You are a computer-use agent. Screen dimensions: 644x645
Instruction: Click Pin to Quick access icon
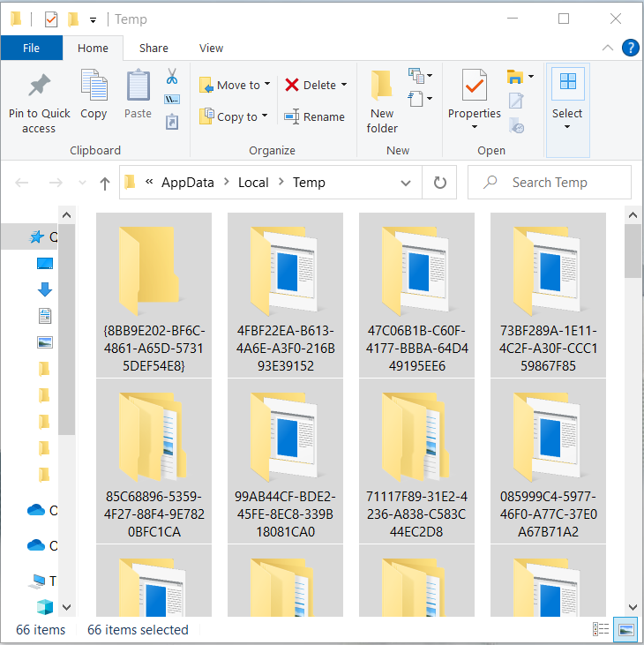point(39,86)
